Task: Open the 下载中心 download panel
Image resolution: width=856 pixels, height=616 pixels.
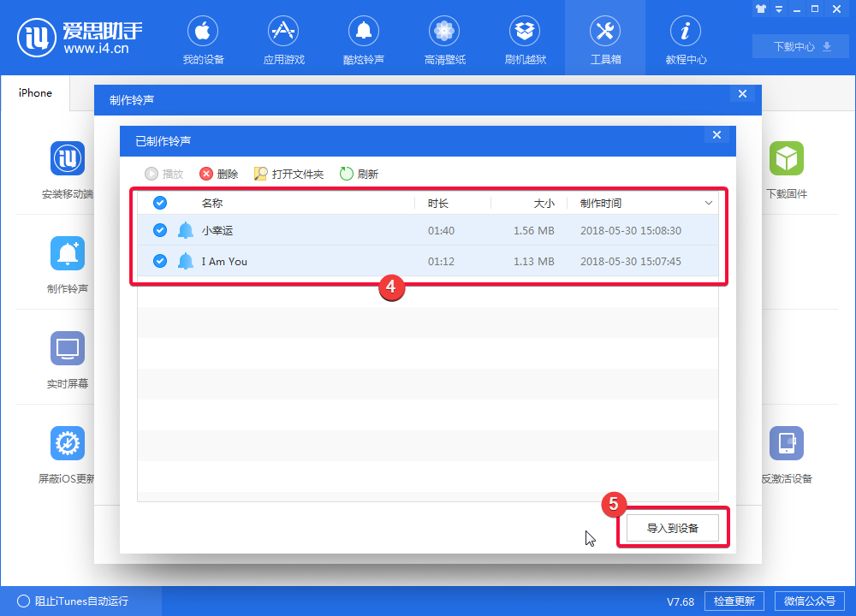Action: [x=800, y=46]
